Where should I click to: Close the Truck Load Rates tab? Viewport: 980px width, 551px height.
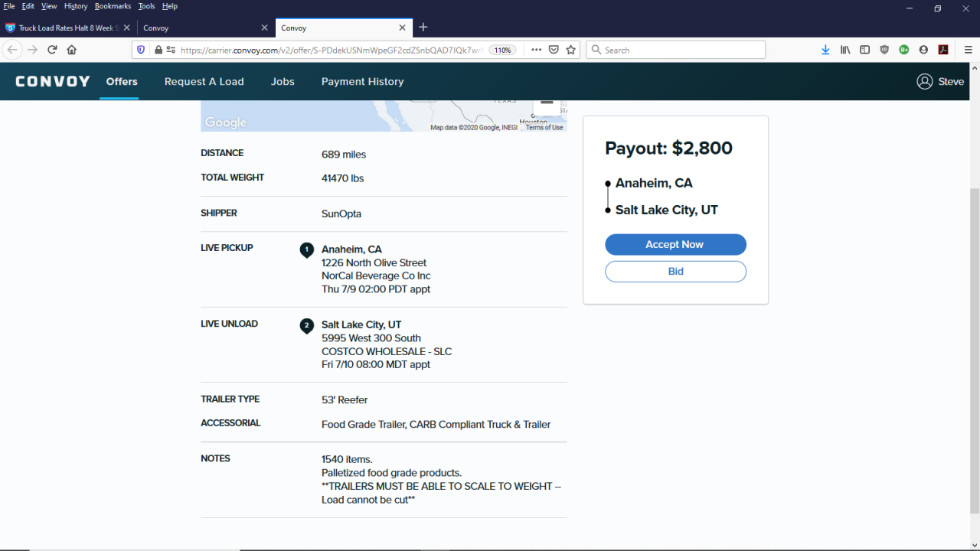[x=126, y=28]
